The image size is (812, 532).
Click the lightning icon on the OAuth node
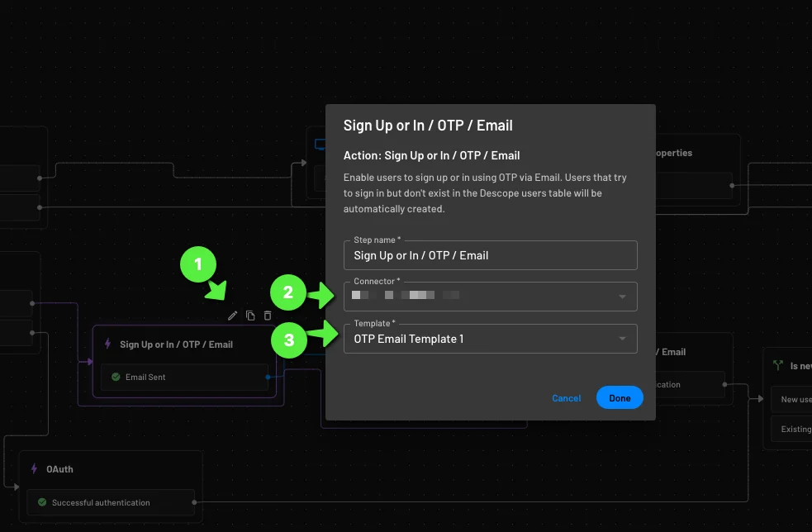point(34,468)
